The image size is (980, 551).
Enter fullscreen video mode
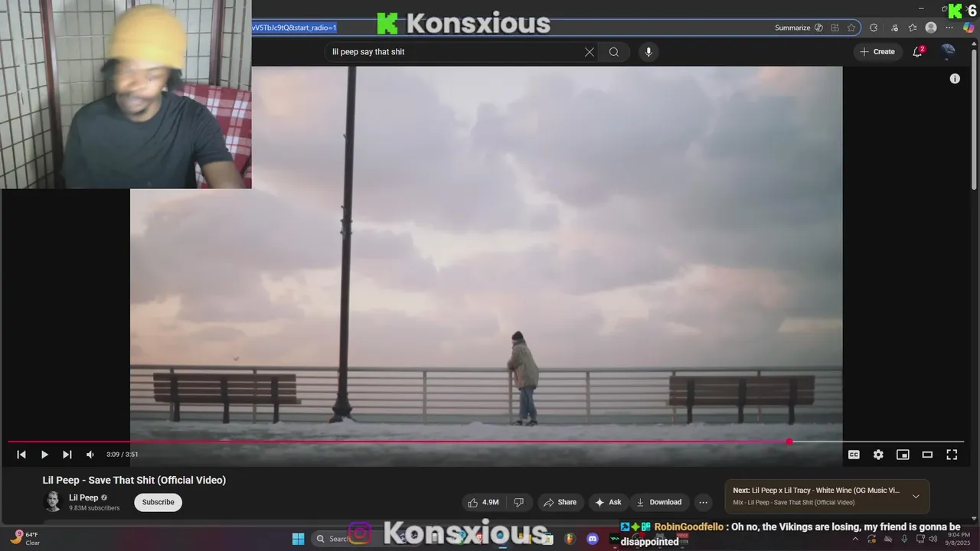(952, 455)
